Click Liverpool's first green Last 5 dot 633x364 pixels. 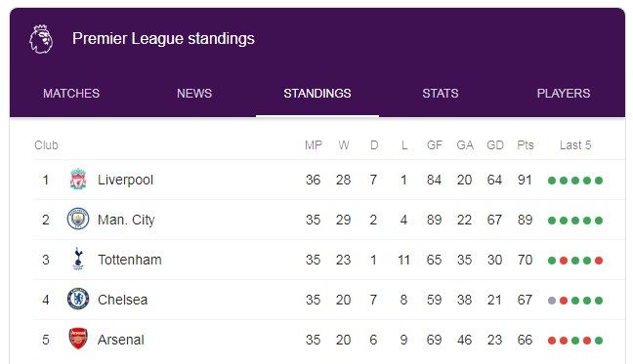coord(552,181)
